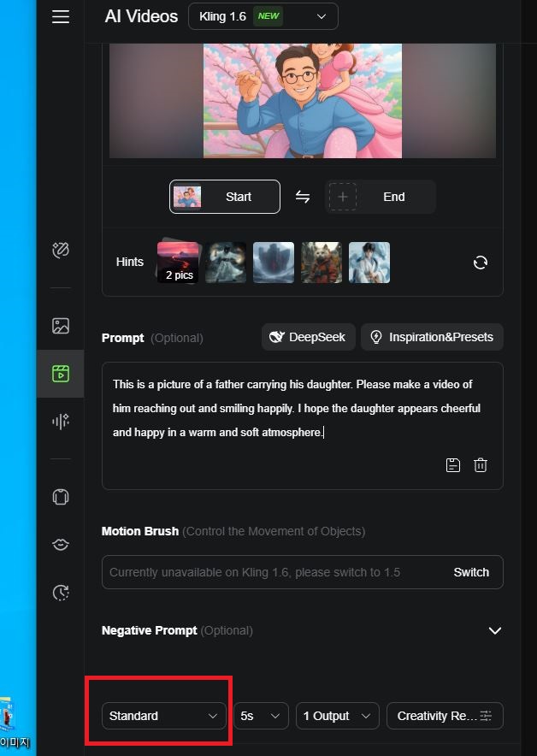Screen dimensions: 537x756
Task: Open the Kling 1.6 model dropdown
Action: (x=263, y=16)
